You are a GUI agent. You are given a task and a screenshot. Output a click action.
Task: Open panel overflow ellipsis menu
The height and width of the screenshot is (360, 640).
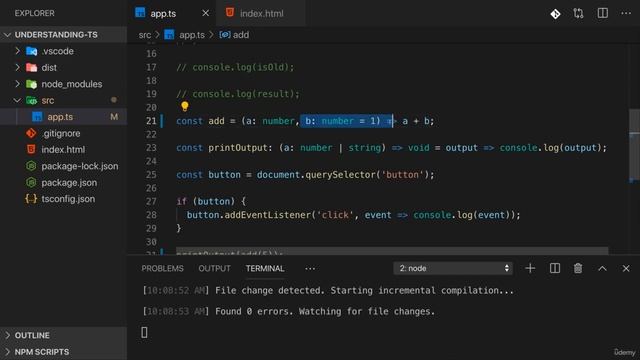(310, 269)
